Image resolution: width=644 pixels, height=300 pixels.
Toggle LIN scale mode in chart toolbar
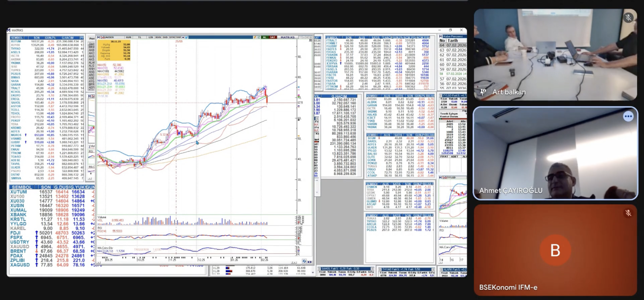coord(151,37)
